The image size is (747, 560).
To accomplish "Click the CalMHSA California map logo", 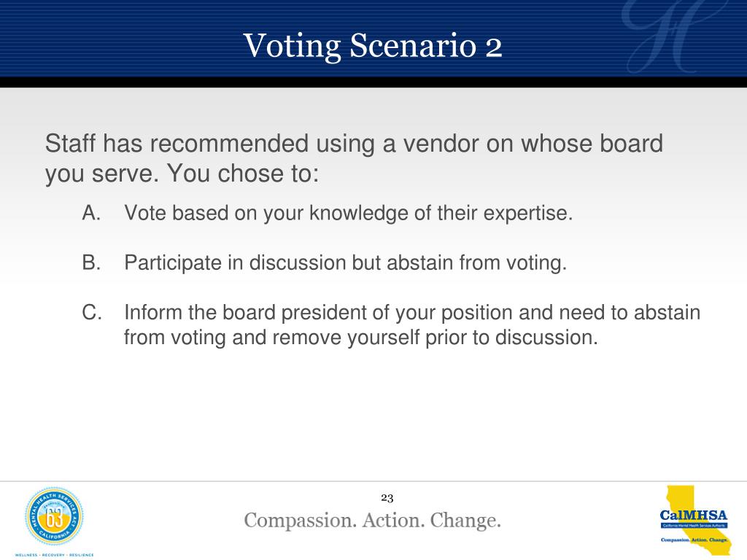I will 695,520.
